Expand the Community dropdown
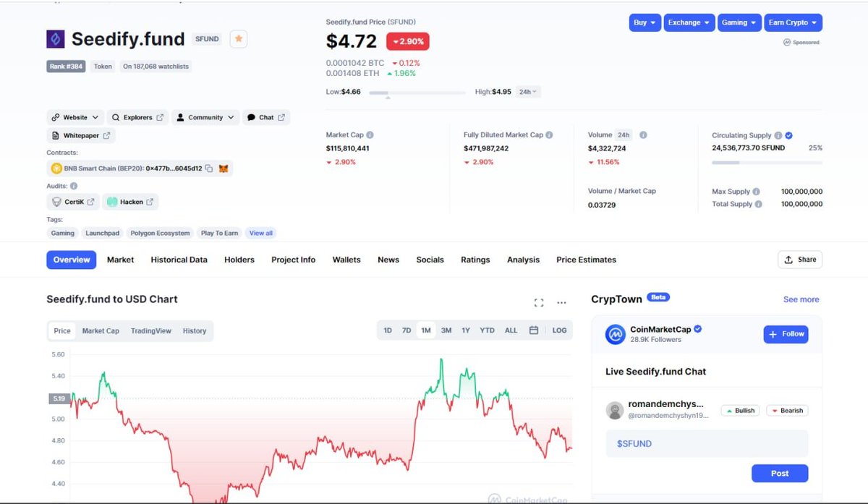Viewport: 868px width, 504px height. click(x=205, y=117)
